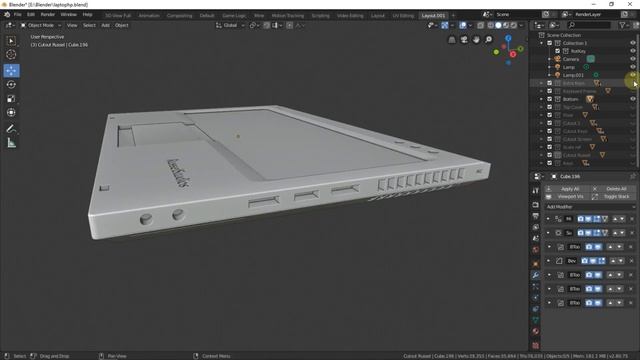Click the red X axis gizmo handle
Screen dimensions: 640x360
pyautogui.click(x=513, y=54)
